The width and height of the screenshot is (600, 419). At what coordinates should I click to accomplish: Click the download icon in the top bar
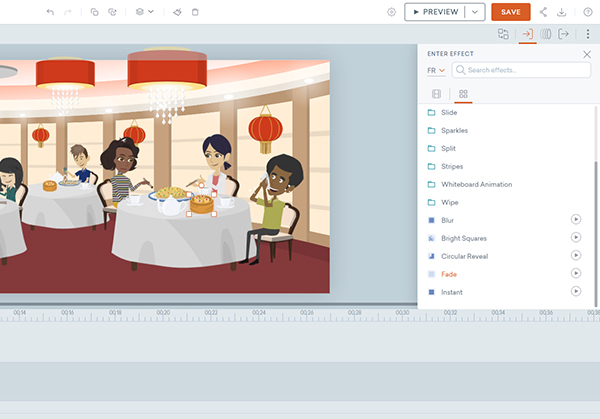point(561,12)
